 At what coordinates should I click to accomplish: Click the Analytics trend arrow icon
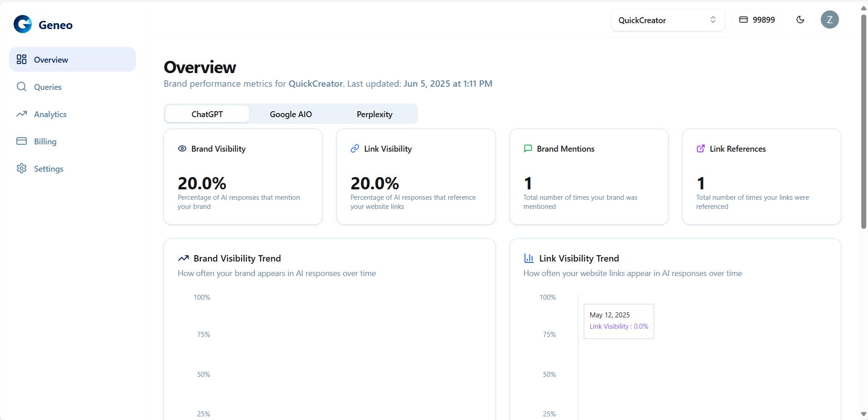21,114
